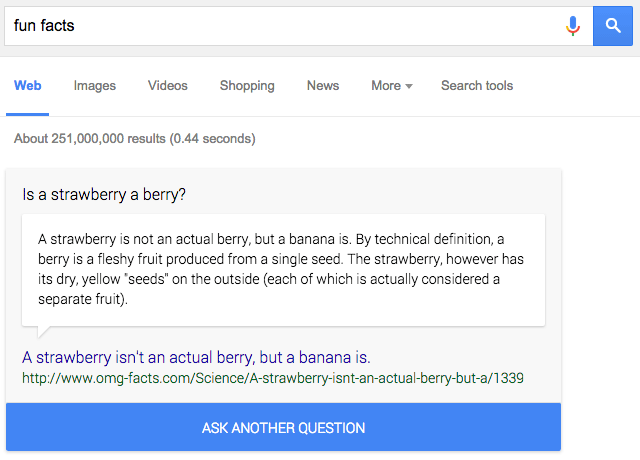Go to the Shopping tab
Image resolution: width=640 pixels, height=460 pixels.
(247, 86)
